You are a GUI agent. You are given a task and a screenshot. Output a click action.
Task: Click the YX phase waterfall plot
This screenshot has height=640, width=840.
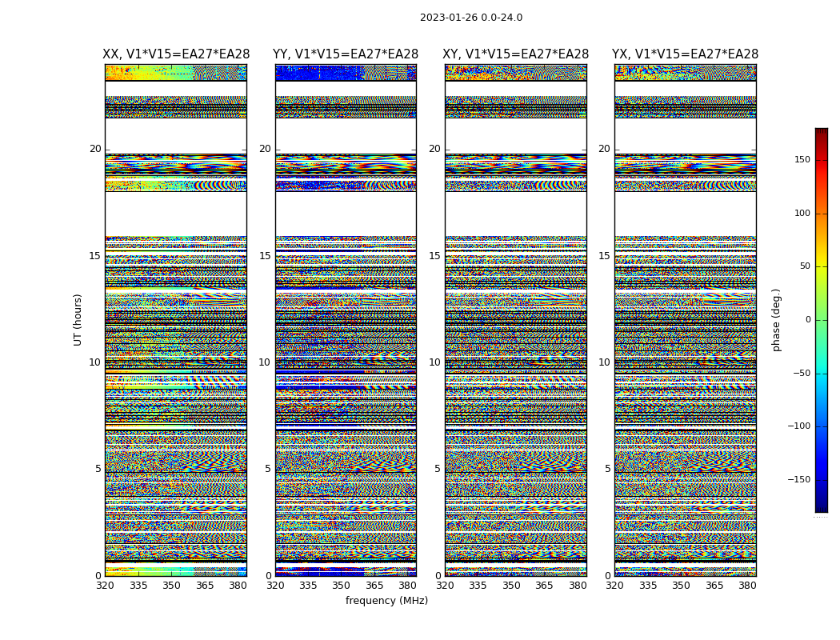[x=685, y=320]
